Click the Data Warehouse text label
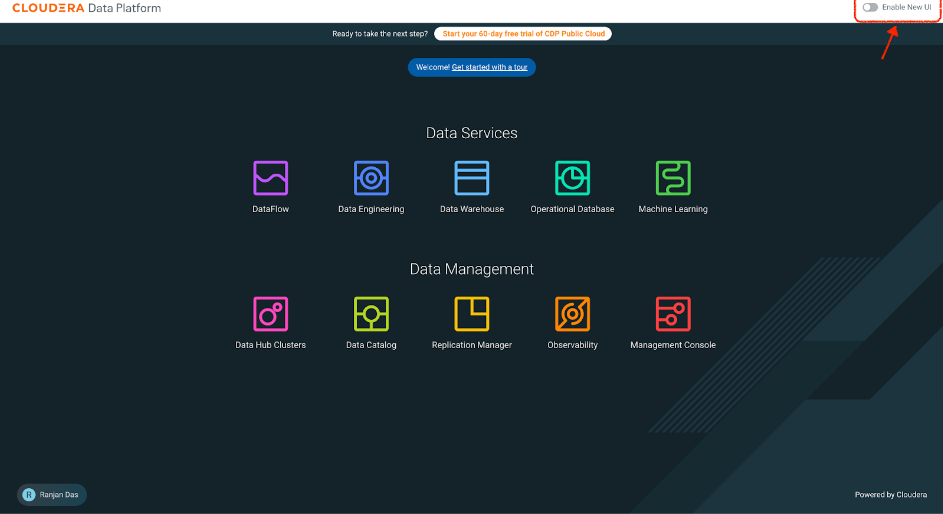 click(x=472, y=210)
